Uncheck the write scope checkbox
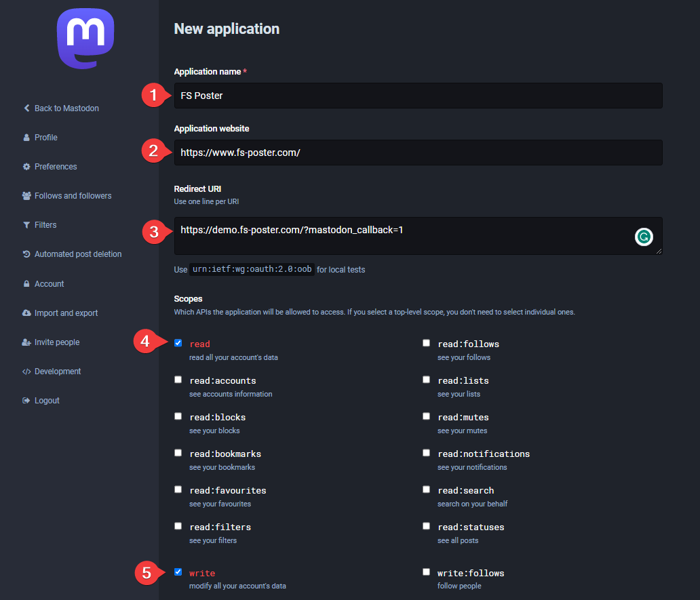 [x=178, y=572]
